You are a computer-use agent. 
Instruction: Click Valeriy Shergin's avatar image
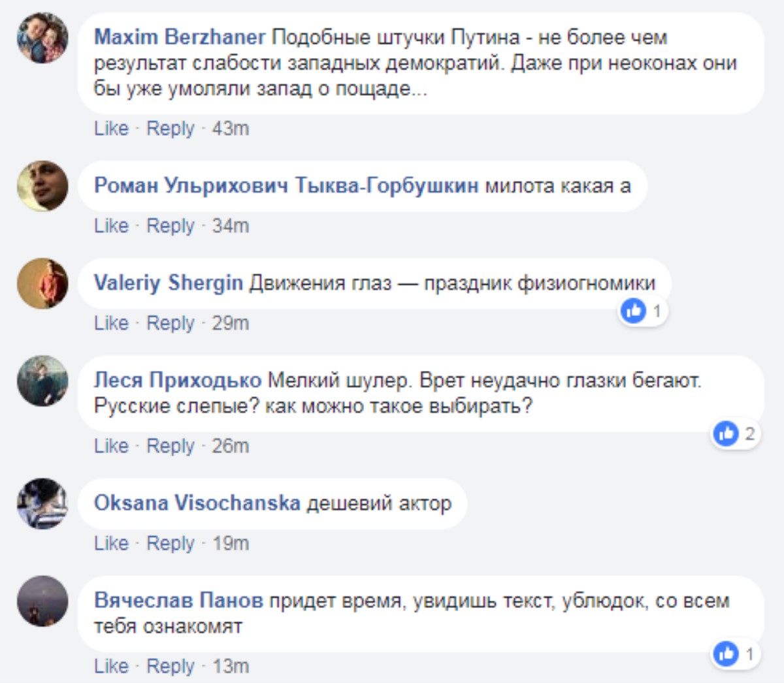pyautogui.click(x=42, y=283)
